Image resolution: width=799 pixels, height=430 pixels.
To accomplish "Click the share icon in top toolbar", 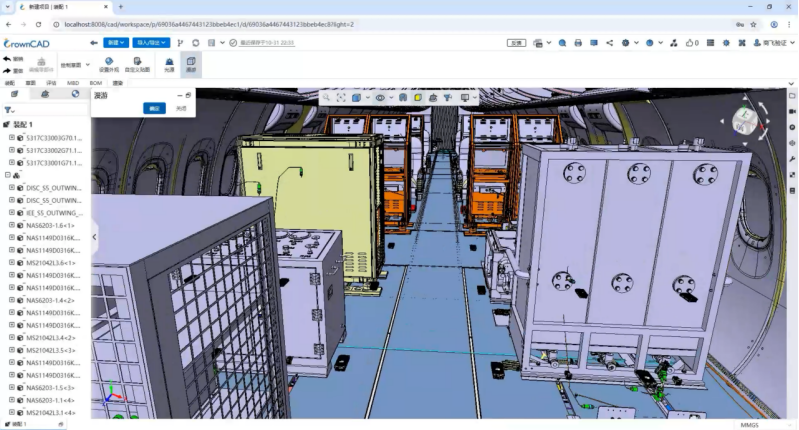I will click(x=609, y=43).
